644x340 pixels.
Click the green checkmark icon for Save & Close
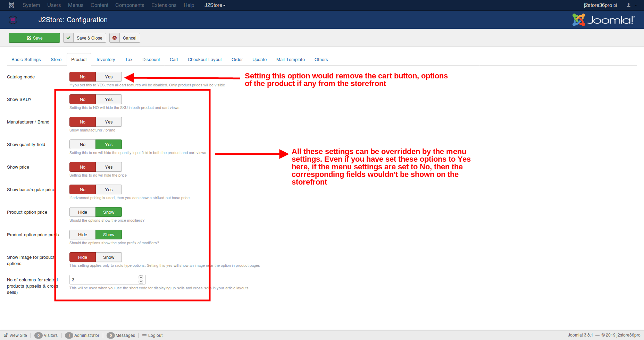68,38
